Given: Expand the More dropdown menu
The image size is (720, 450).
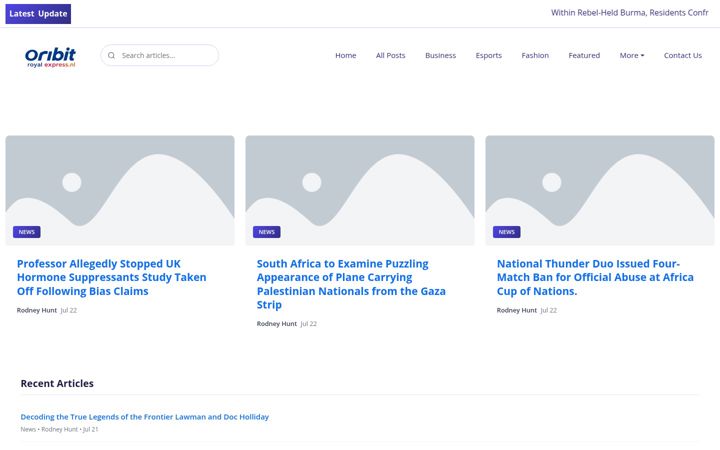Looking at the screenshot, I should [x=632, y=56].
